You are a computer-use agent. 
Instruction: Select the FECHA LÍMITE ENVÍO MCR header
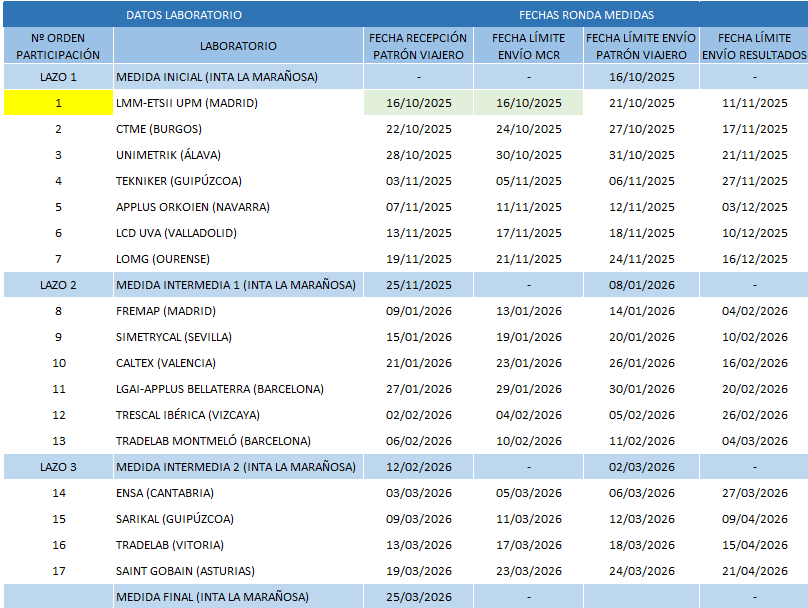coord(528,46)
